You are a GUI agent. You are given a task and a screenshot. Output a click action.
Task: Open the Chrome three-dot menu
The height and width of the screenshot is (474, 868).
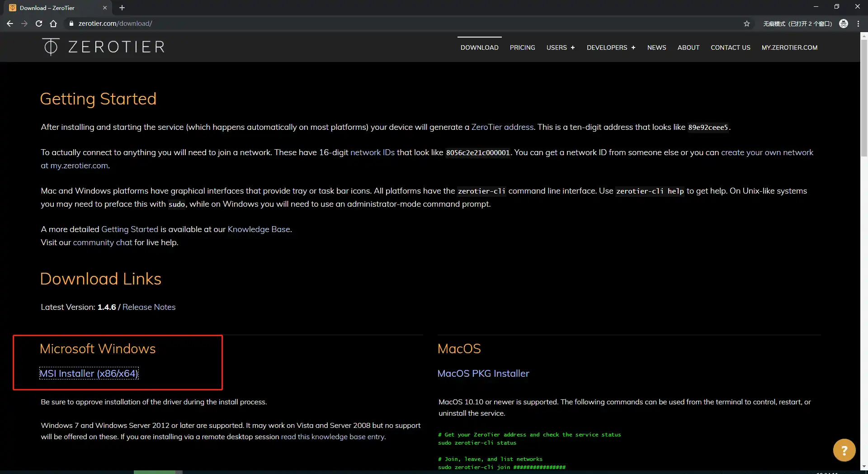click(x=858, y=24)
